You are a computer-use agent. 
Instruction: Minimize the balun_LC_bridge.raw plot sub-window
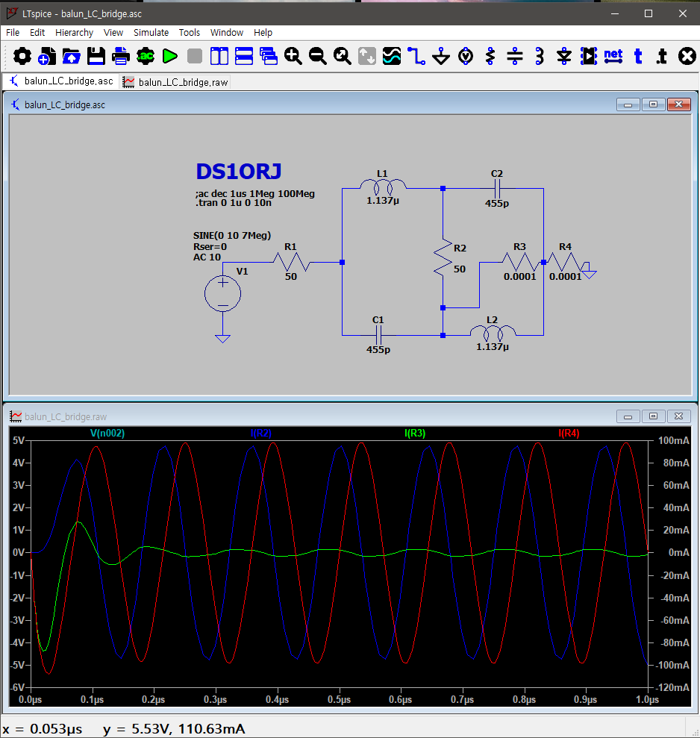(628, 416)
